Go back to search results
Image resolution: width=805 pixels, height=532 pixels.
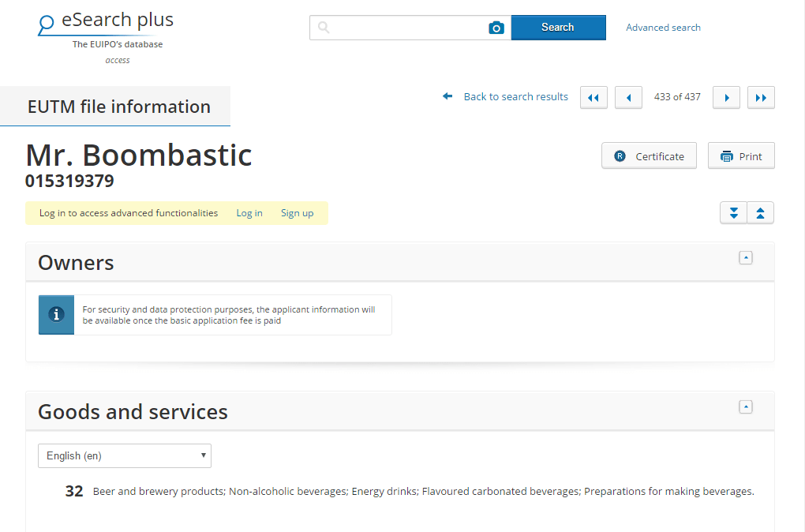click(x=515, y=96)
